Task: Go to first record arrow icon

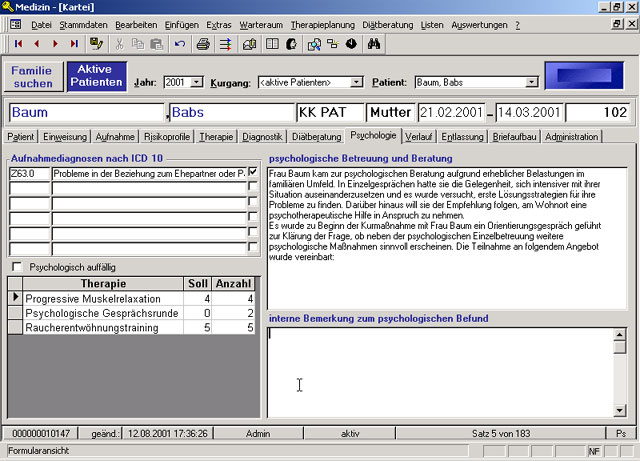Action: 18,44
